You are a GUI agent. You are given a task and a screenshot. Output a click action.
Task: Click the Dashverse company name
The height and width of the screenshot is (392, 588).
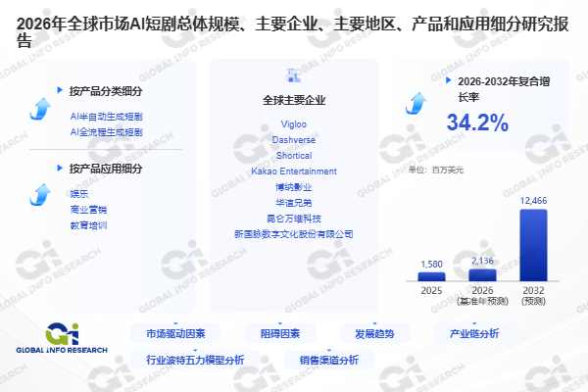[x=294, y=140]
